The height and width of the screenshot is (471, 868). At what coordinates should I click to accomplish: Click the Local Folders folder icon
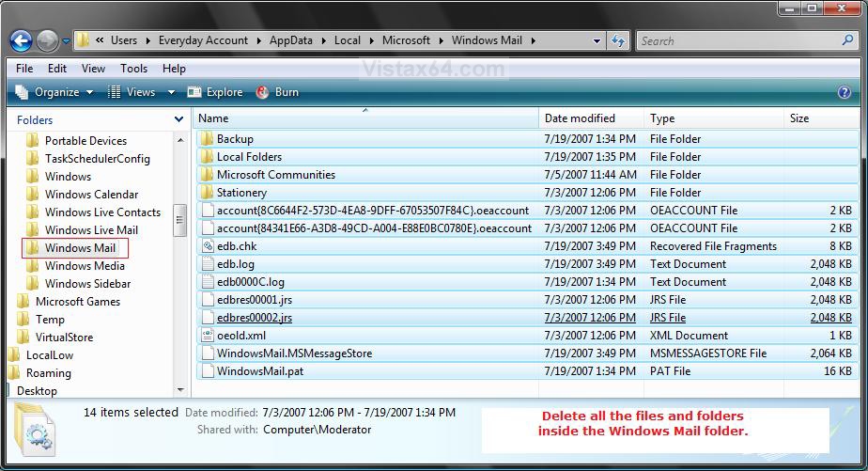click(207, 156)
